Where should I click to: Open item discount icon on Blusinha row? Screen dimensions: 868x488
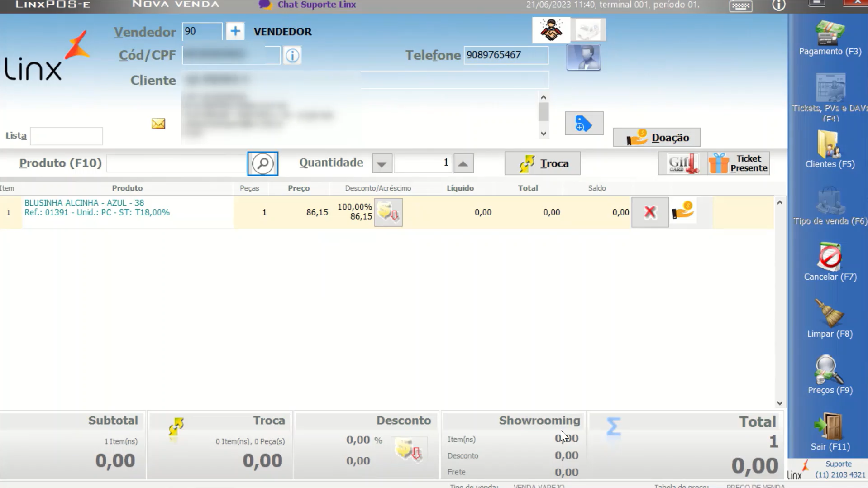[388, 212]
